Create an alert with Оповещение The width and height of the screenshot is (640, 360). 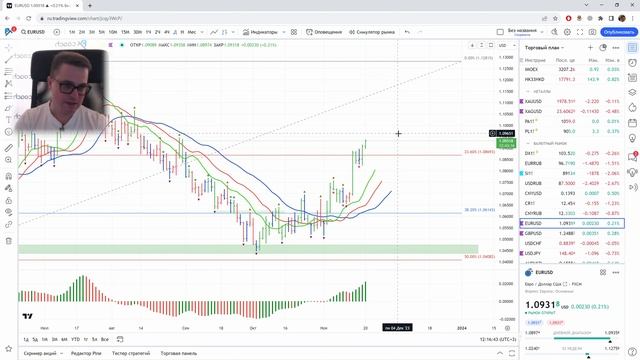[324, 32]
